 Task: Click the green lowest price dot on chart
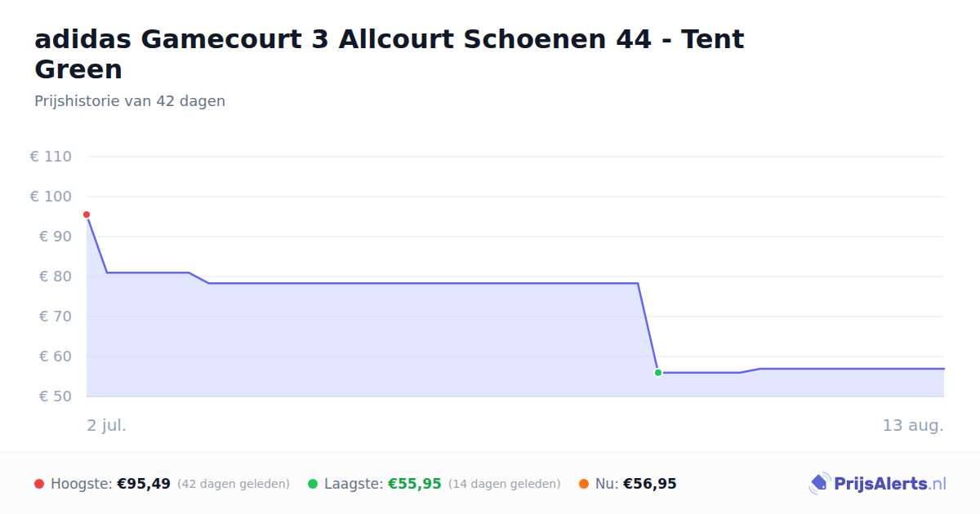pyautogui.click(x=658, y=373)
